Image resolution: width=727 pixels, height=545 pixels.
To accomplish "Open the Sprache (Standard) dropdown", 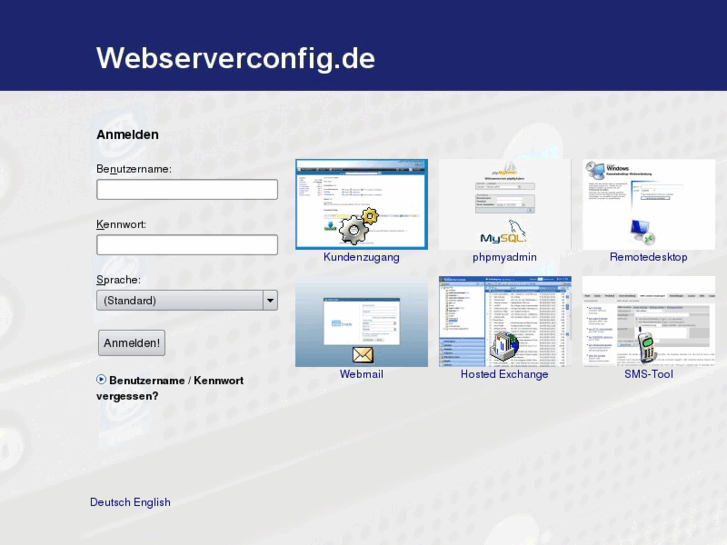I will pos(187,300).
